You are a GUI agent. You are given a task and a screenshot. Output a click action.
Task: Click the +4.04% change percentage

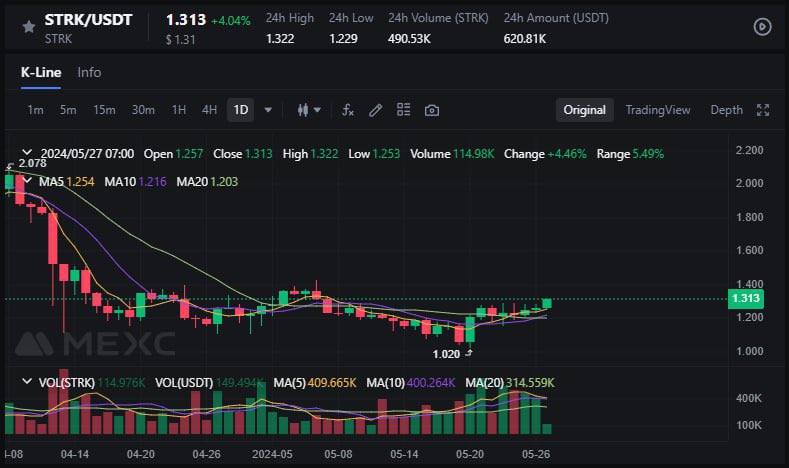[x=230, y=21]
